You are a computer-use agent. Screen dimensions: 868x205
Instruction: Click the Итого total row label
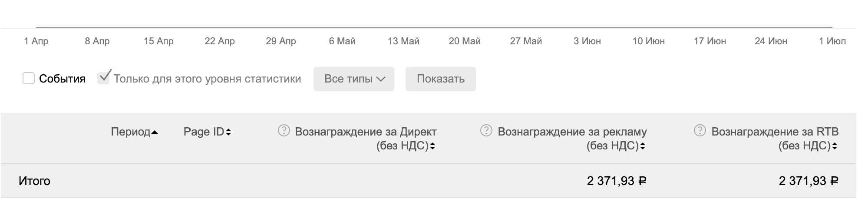(34, 181)
